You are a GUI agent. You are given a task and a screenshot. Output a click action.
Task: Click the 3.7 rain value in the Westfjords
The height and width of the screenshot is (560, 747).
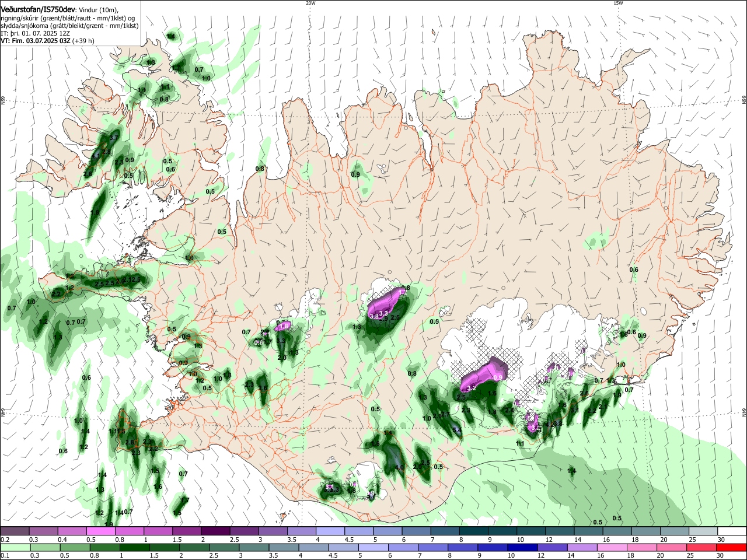pos(114,138)
